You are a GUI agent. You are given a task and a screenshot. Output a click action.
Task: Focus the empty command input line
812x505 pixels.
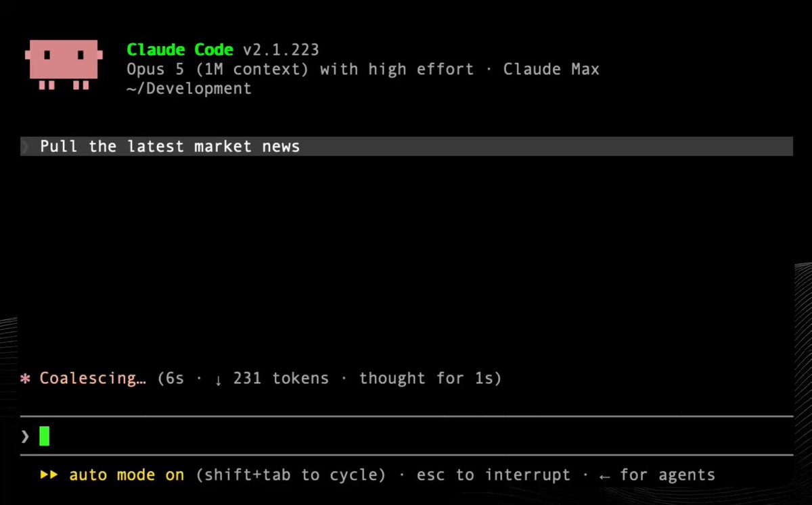(x=406, y=437)
